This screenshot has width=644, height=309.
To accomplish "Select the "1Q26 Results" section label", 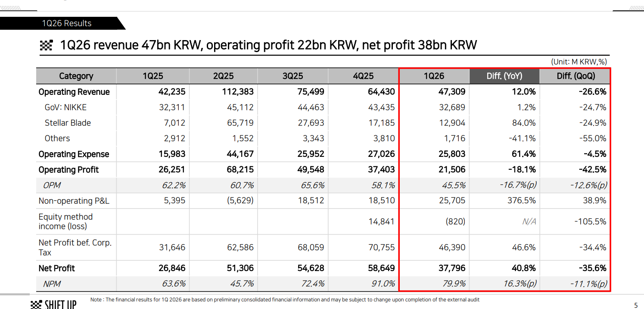I will [x=66, y=23].
